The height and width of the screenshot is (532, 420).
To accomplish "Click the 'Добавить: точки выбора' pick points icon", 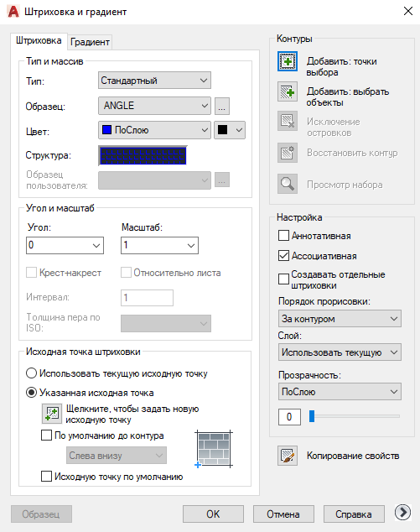I will tap(288, 61).
